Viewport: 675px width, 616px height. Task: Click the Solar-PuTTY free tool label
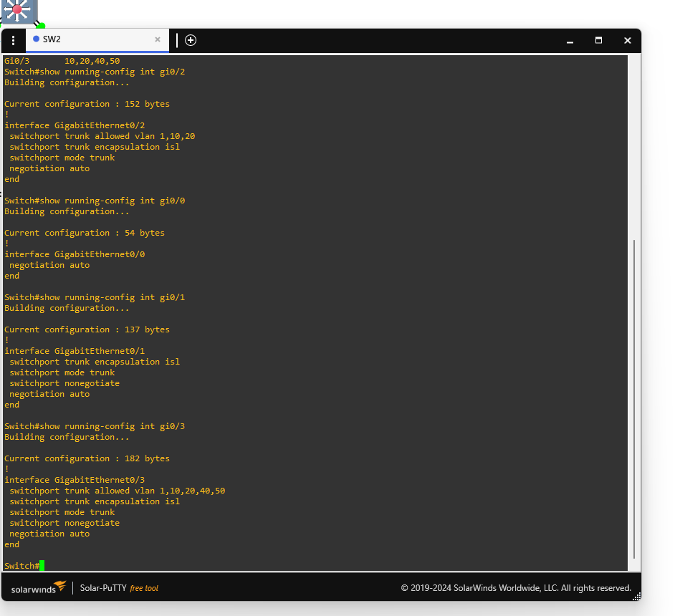[119, 588]
